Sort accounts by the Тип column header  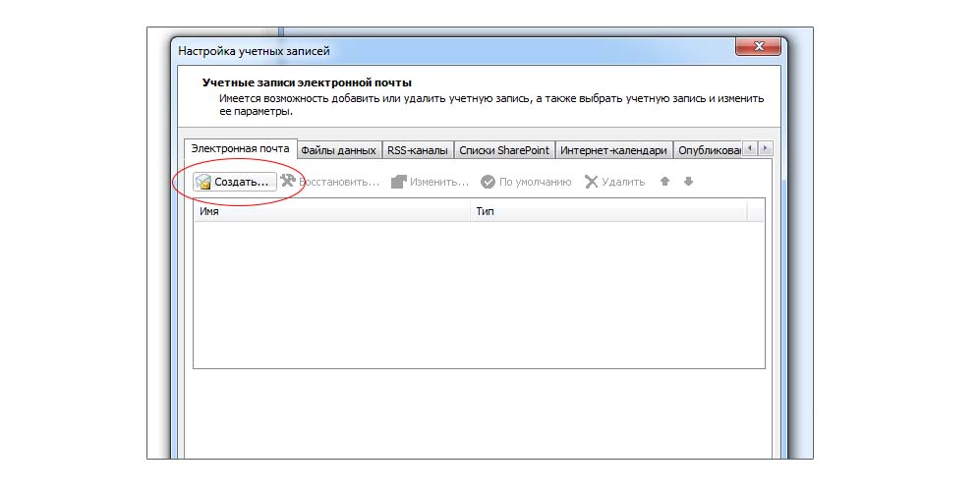[607, 211]
